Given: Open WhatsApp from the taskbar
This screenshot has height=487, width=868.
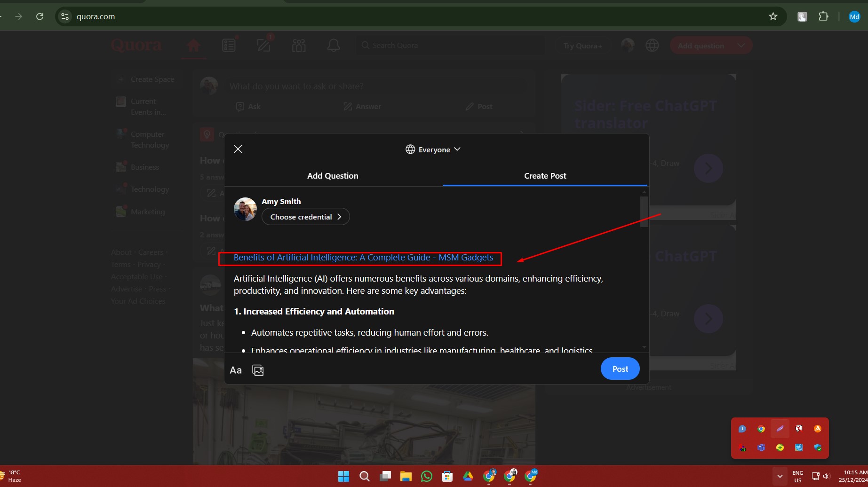Looking at the screenshot, I should pyautogui.click(x=427, y=476).
